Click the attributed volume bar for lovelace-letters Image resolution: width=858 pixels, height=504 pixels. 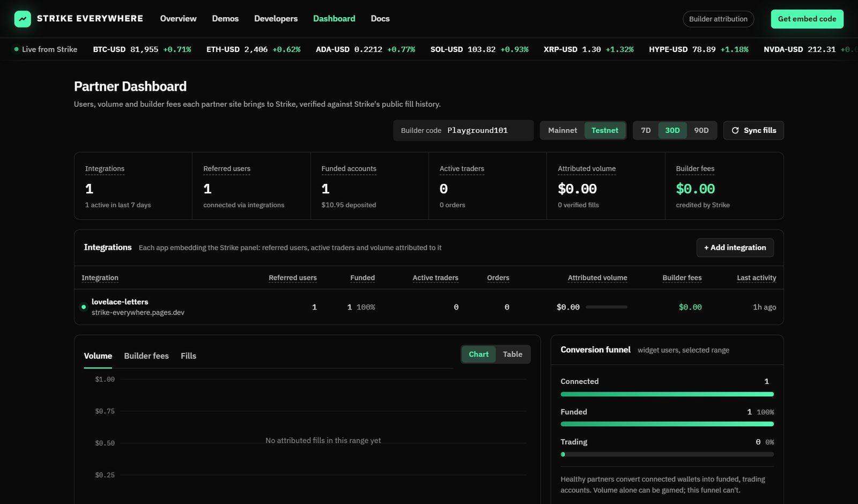pyautogui.click(x=606, y=307)
